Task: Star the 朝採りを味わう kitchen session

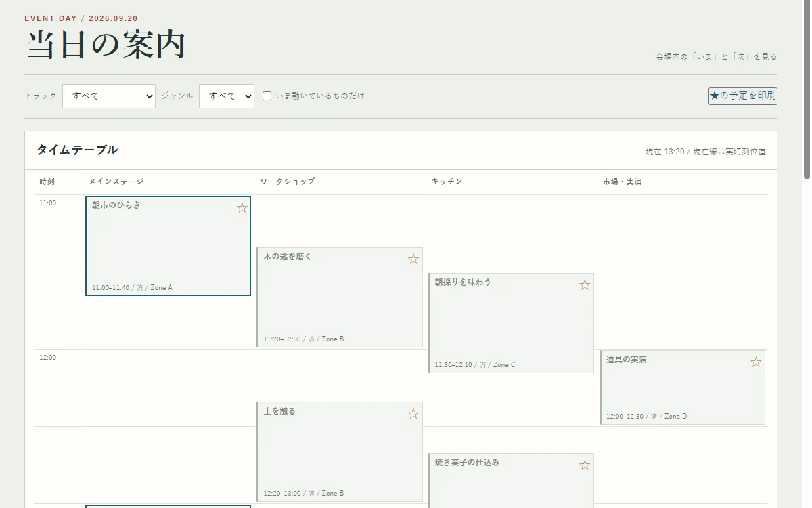Action: (585, 285)
